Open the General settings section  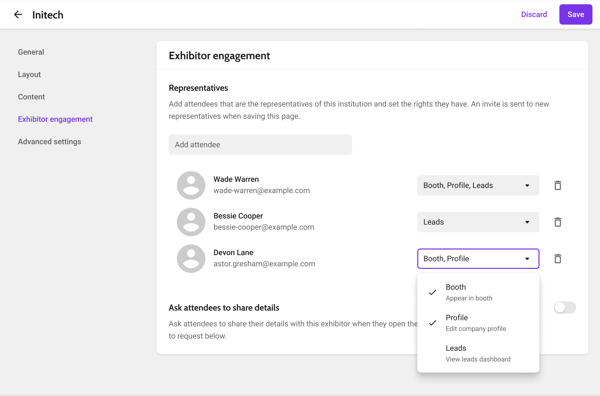click(x=31, y=52)
